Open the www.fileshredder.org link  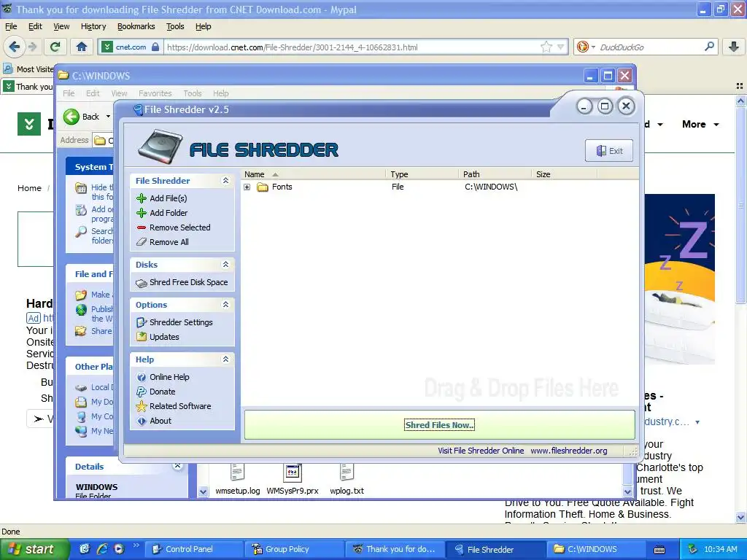point(569,451)
